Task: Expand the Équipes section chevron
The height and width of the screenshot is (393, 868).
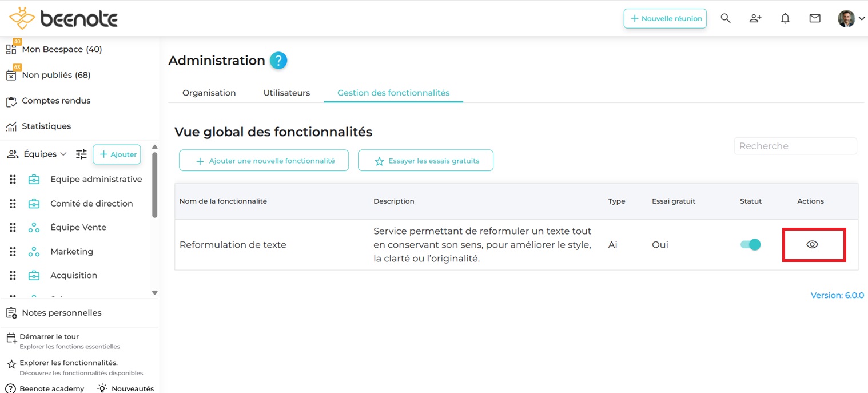Action: click(63, 154)
